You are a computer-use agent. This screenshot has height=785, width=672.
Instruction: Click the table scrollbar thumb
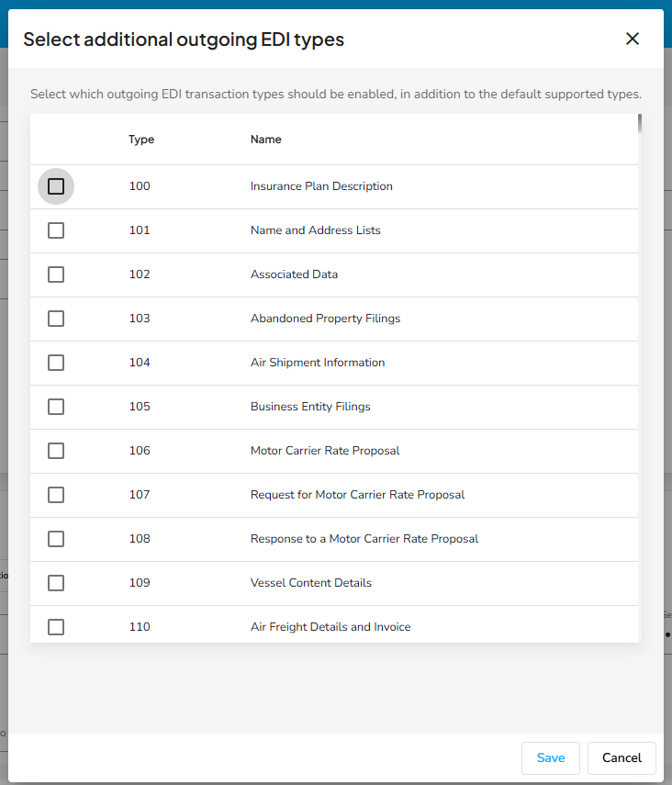coord(640,124)
